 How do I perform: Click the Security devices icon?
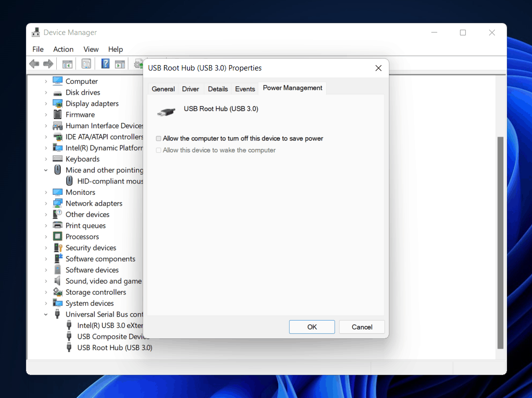pyautogui.click(x=58, y=248)
